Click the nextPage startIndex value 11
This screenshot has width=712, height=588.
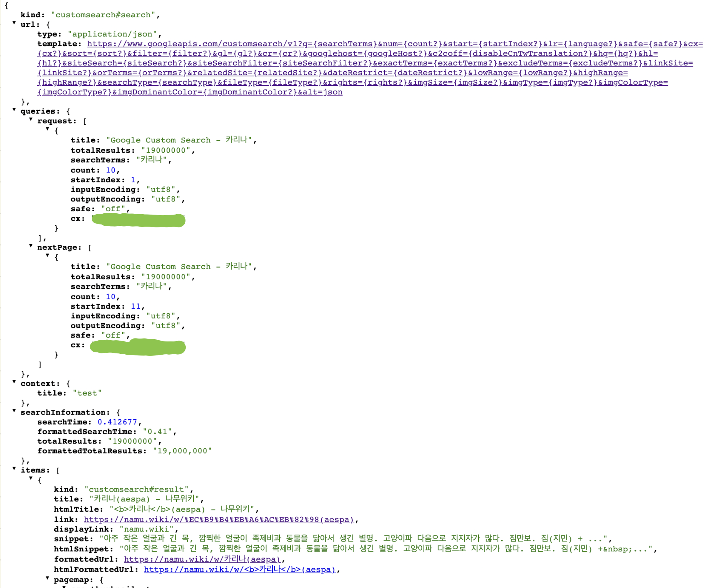click(135, 307)
